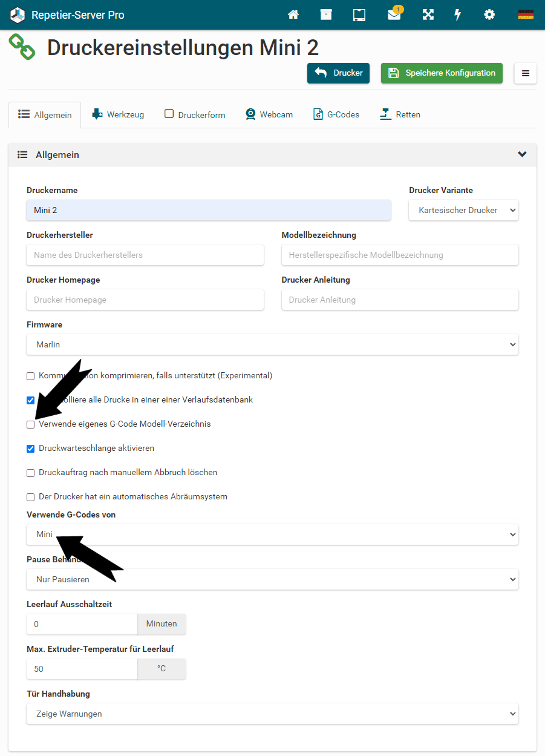
Task: Check Verwende eigenes G-Code Modell-Verzeichnis
Action: tap(31, 424)
